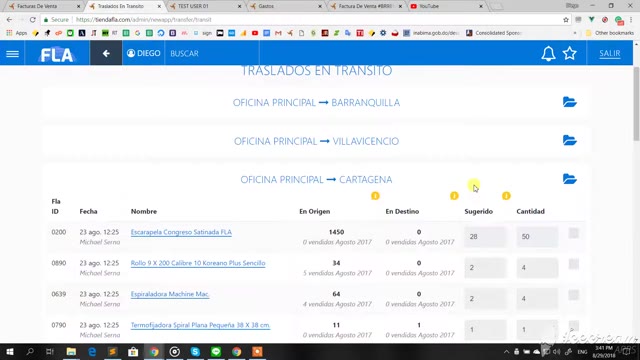This screenshot has width=640, height=360.
Task: Open inabima.gob.do bookmark
Action: tap(431, 33)
